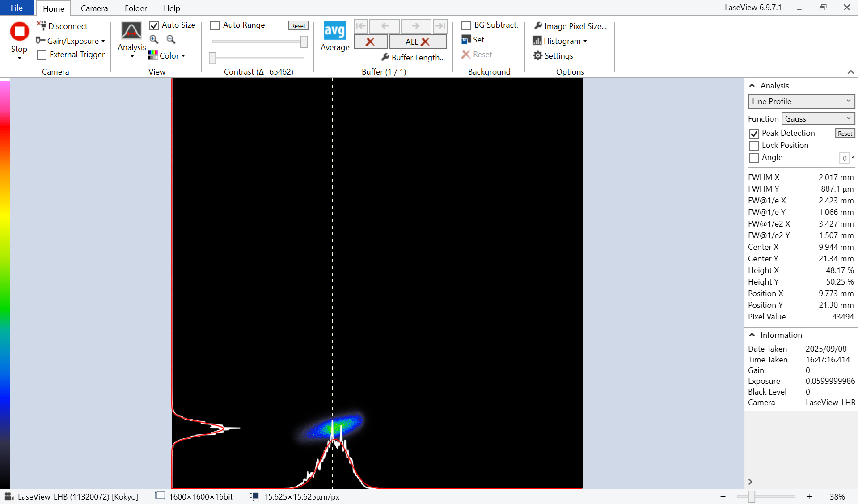Go to next buffer frame
Screen dimensions: 858x504
[416, 26]
